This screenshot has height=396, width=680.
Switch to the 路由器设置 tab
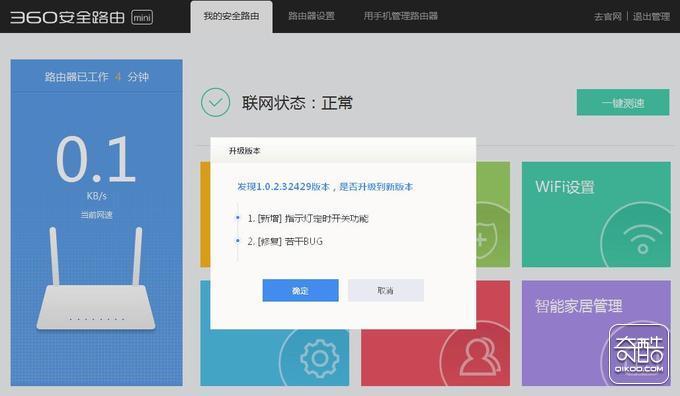(x=311, y=16)
